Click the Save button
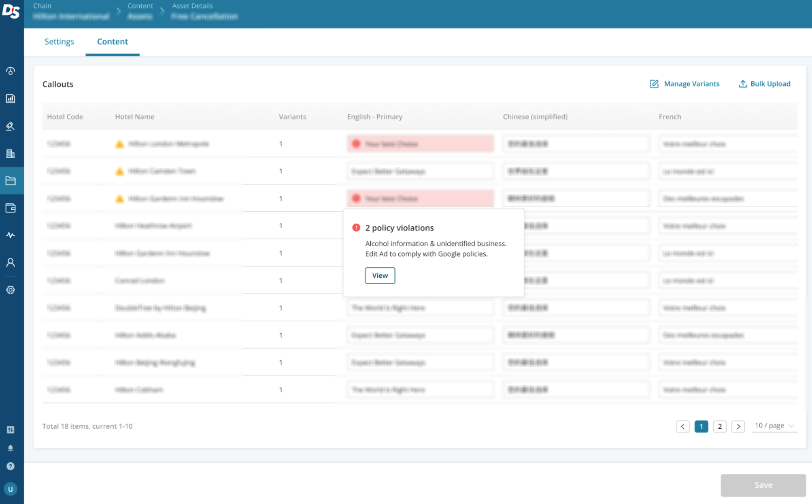The height and width of the screenshot is (504, 812). click(x=763, y=485)
